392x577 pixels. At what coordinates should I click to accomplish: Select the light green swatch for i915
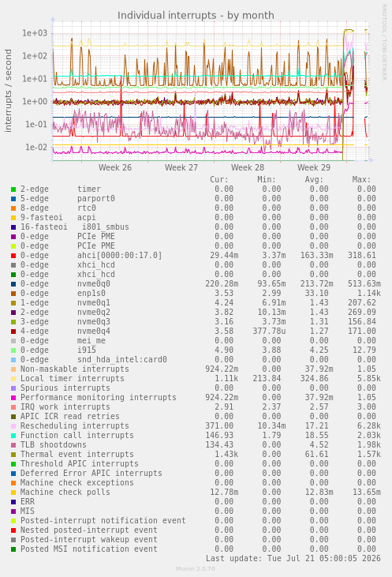point(13,350)
